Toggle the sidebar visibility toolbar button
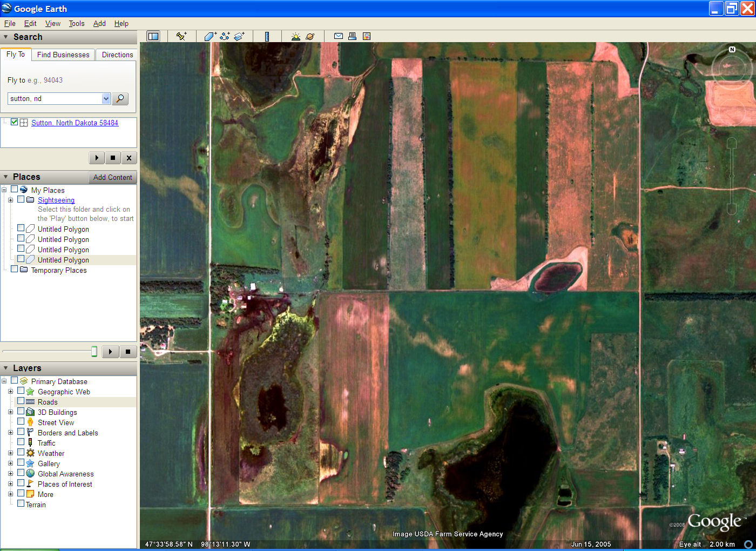This screenshot has width=756, height=551. pyautogui.click(x=153, y=36)
